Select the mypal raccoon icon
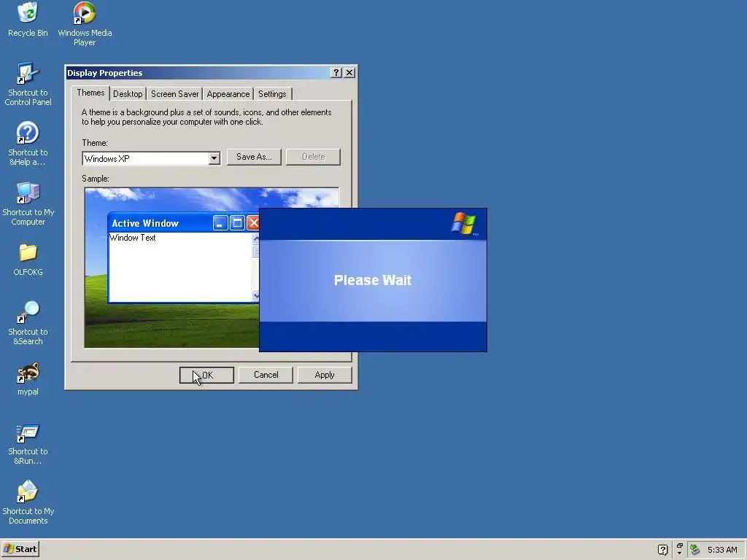Viewport: 747px width, 560px height. 28,379
